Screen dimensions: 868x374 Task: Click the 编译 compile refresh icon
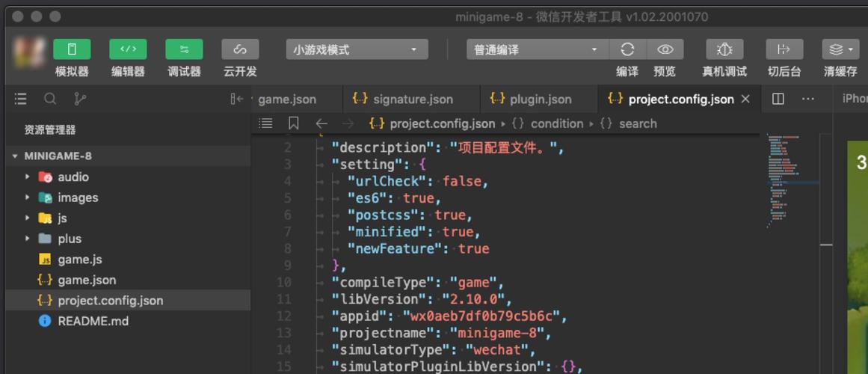point(627,49)
